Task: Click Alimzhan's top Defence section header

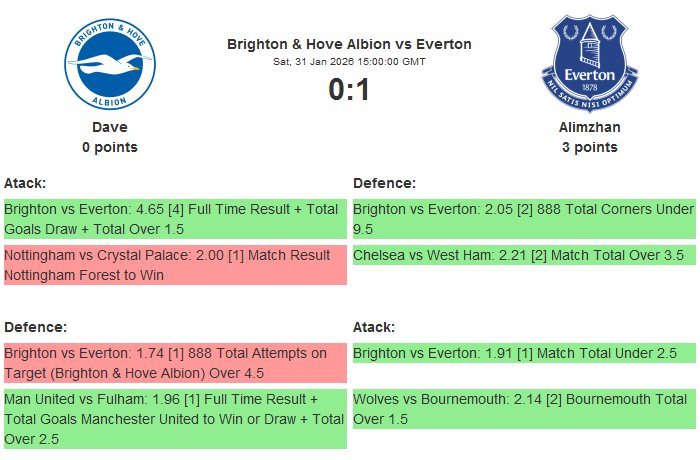Action: pyautogui.click(x=384, y=183)
